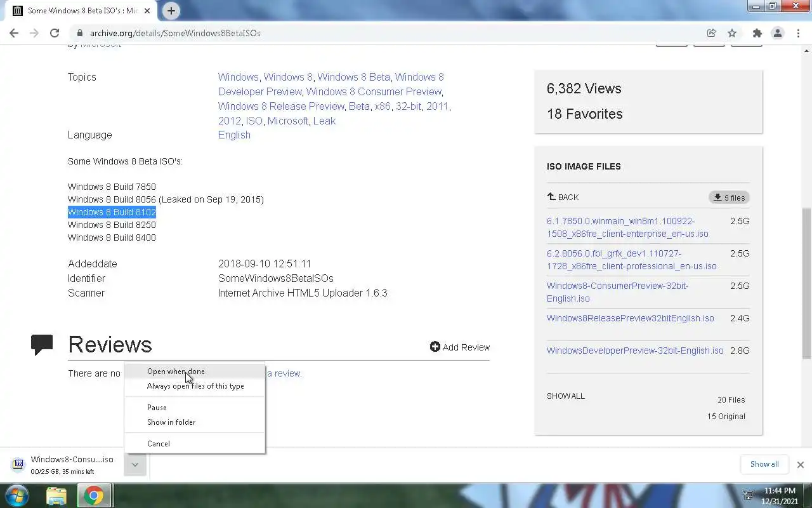Click the padlock site info icon
The height and width of the screenshot is (508, 812).
pyautogui.click(x=79, y=33)
